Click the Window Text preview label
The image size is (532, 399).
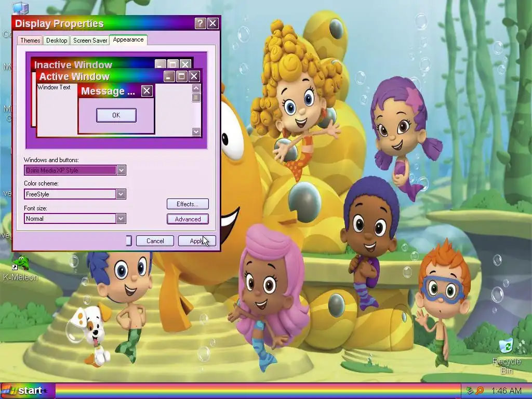click(54, 87)
